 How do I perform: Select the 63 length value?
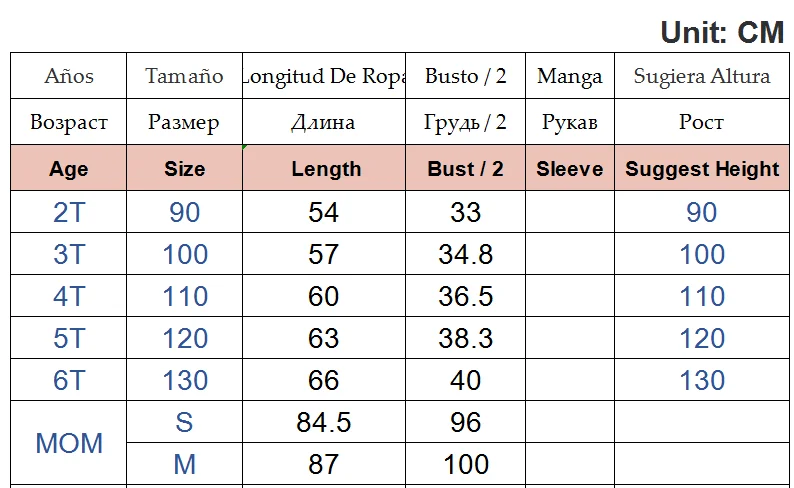click(x=324, y=338)
